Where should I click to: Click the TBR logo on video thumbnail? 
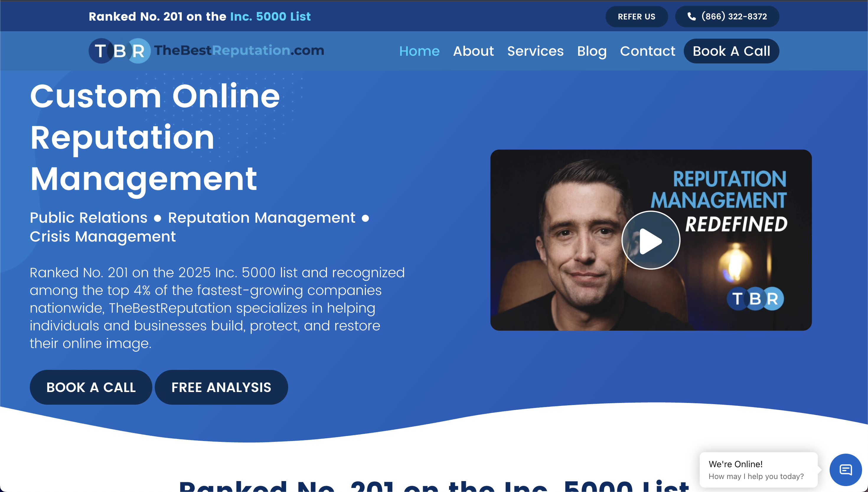click(755, 299)
